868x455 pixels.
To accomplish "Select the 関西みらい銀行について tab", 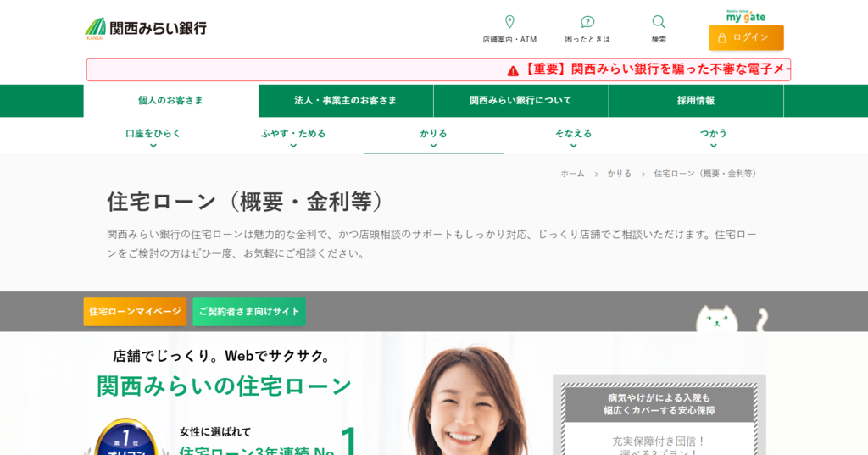I will (x=520, y=101).
